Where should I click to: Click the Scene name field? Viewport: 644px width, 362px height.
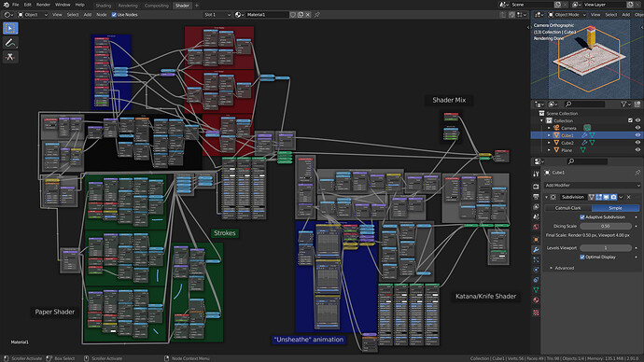pyautogui.click(x=532, y=5)
